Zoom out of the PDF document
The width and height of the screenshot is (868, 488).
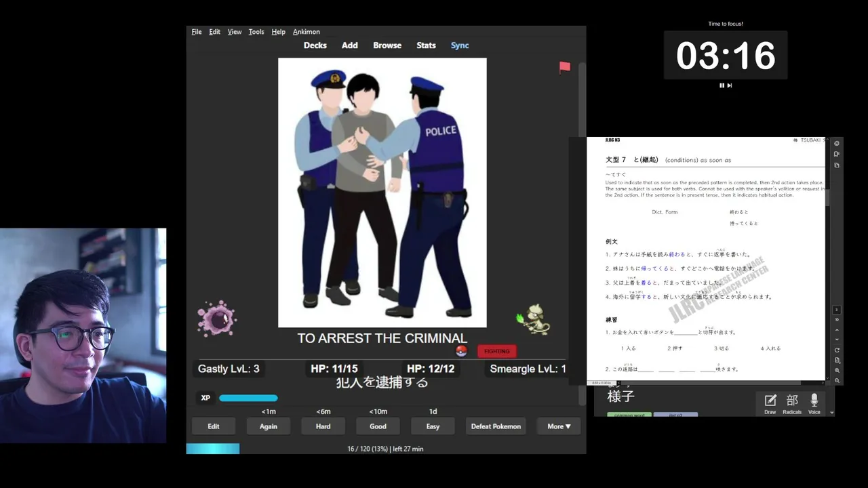point(837,381)
